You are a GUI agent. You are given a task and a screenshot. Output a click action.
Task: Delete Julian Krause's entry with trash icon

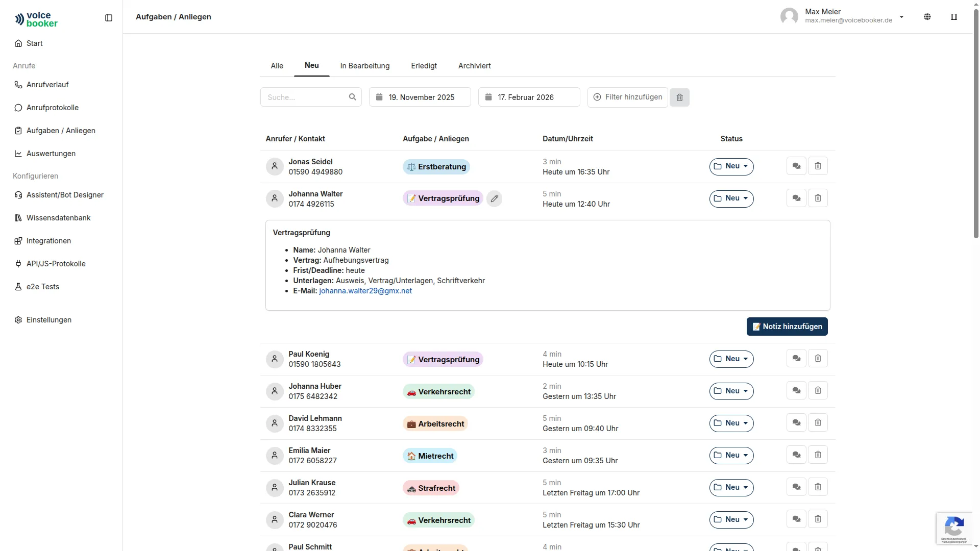[x=818, y=487]
